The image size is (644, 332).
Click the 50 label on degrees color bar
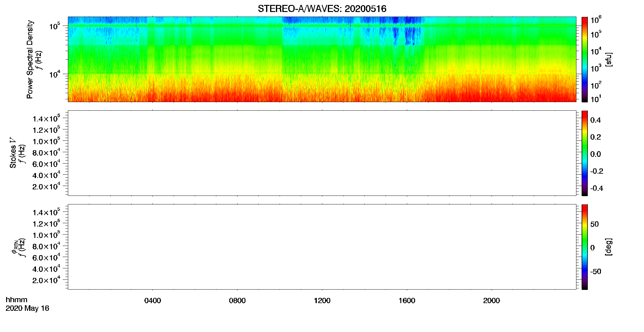(x=595, y=224)
